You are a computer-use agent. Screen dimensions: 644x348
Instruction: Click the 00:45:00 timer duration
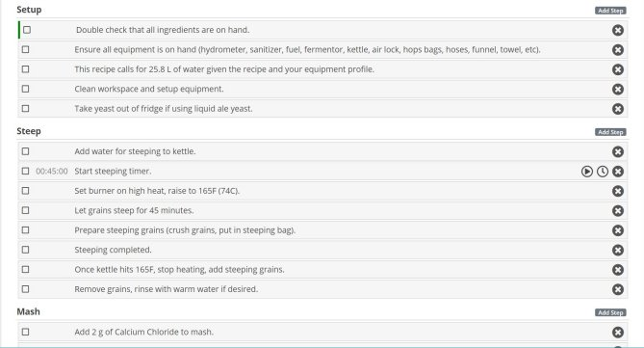pyautogui.click(x=52, y=172)
